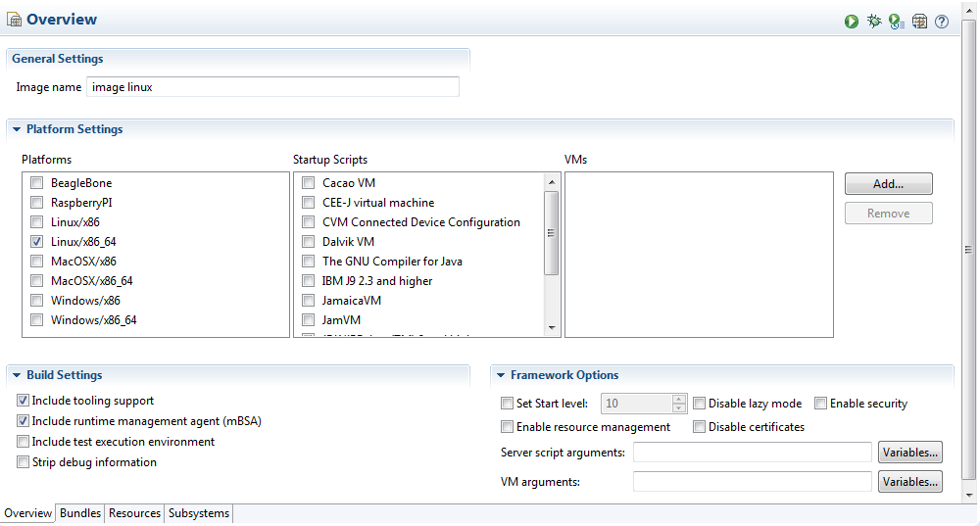Switch to the Bundles tab
The height and width of the screenshot is (526, 980).
coord(80,513)
